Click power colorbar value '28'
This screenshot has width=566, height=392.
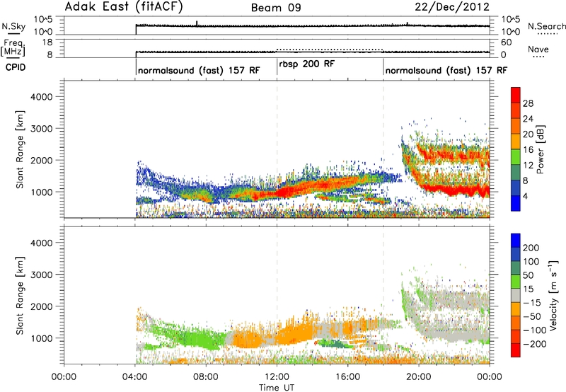click(x=528, y=103)
